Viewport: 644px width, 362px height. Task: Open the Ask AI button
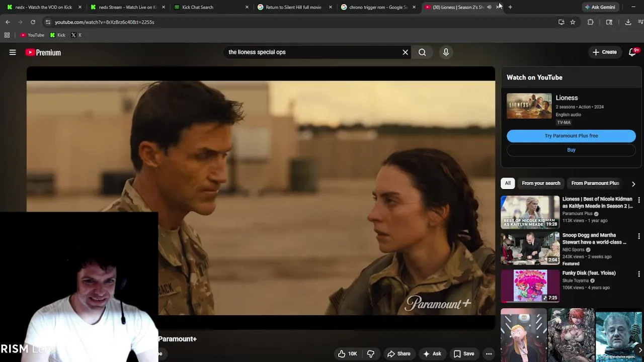pyautogui.click(x=432, y=354)
